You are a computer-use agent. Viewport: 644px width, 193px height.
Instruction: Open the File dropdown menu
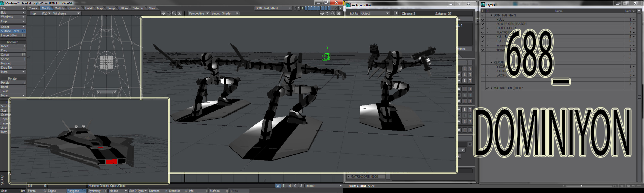pyautogui.click(x=13, y=8)
